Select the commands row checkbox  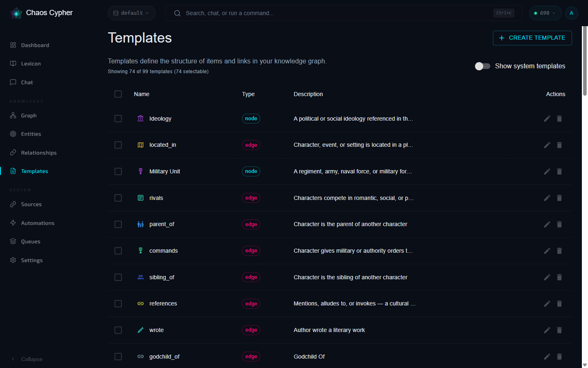pos(118,251)
